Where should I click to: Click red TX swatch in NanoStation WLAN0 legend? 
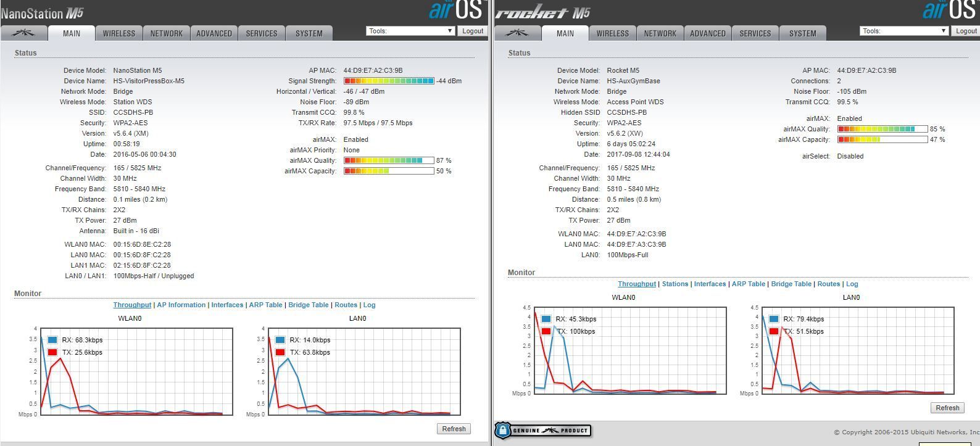pos(52,352)
